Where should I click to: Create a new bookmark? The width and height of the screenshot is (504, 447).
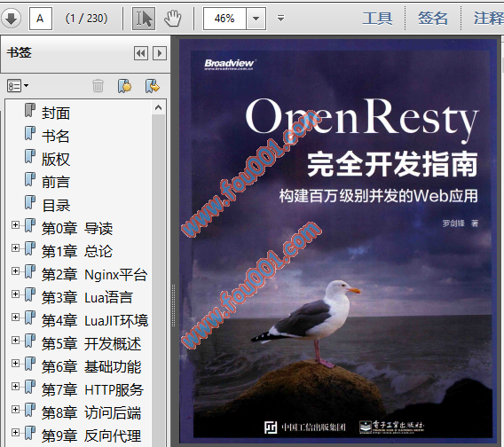(124, 86)
